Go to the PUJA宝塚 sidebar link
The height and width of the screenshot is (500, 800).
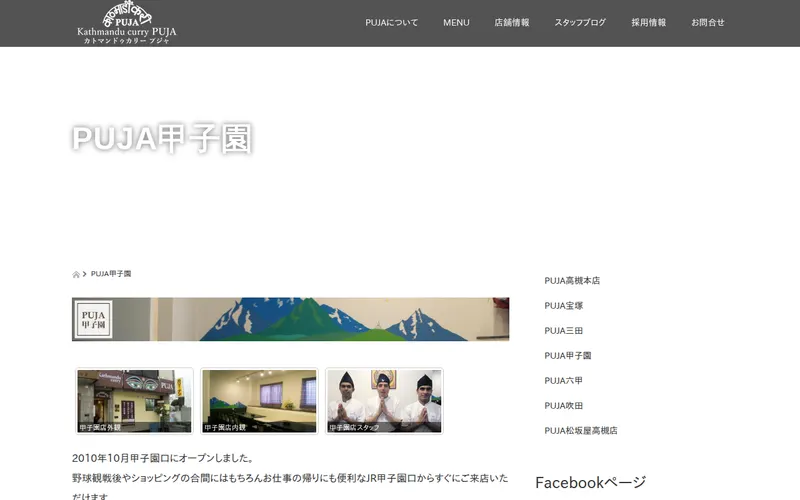click(563, 306)
